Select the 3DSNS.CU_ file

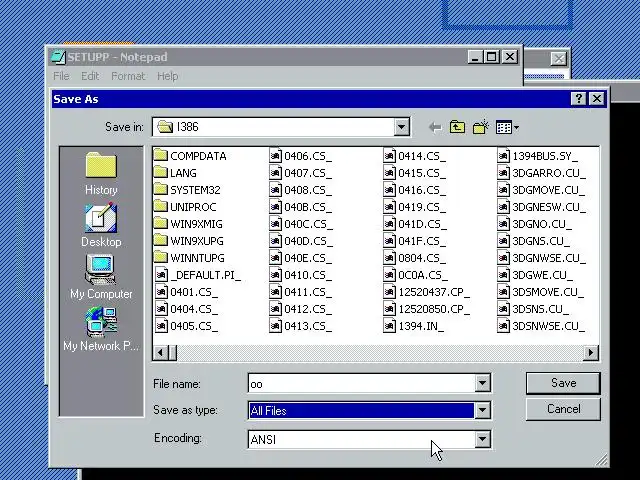pyautogui.click(x=533, y=309)
